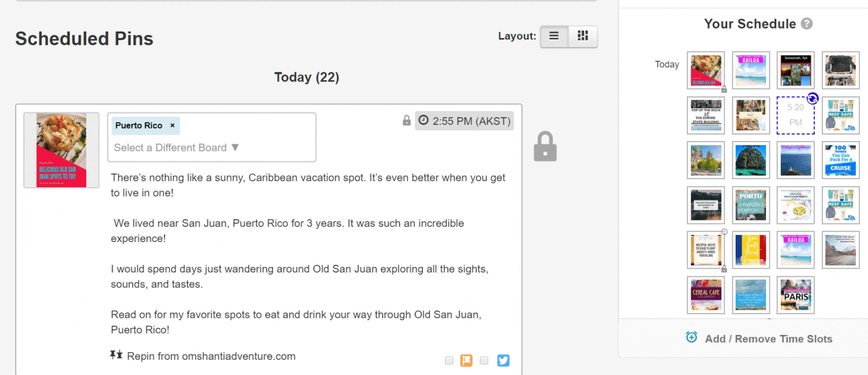
Task: Switch to grid layout view
Action: (x=583, y=36)
